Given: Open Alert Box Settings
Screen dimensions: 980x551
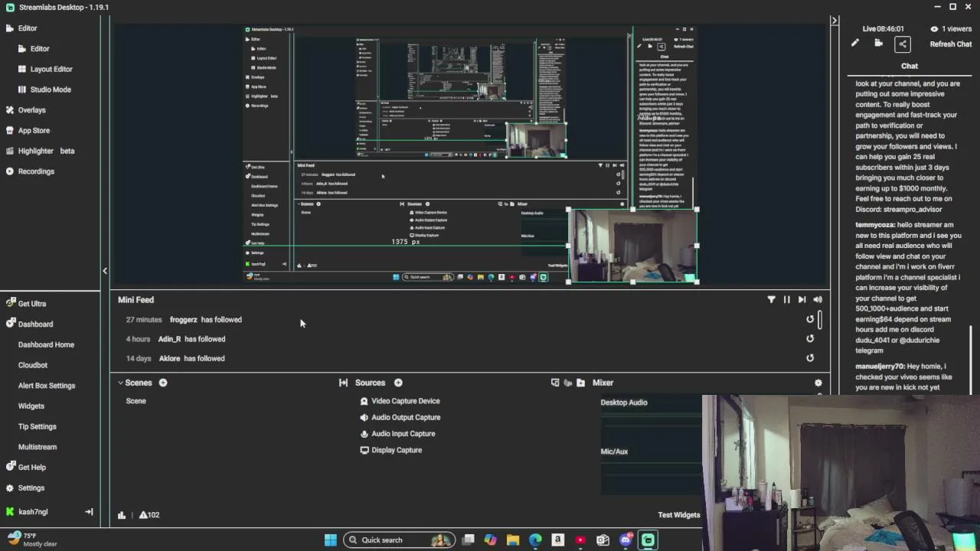Looking at the screenshot, I should tap(47, 386).
